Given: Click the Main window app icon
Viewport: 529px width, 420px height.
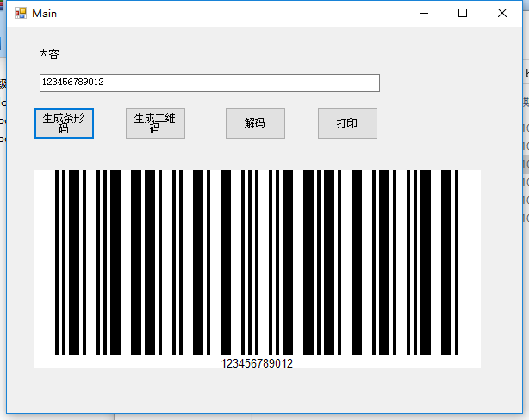Looking at the screenshot, I should [x=21, y=14].
